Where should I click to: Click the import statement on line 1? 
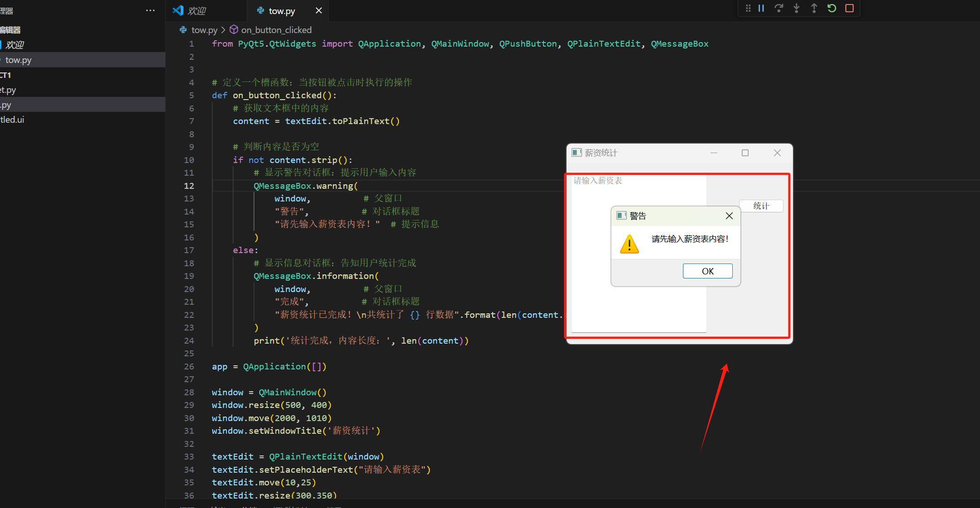click(460, 43)
